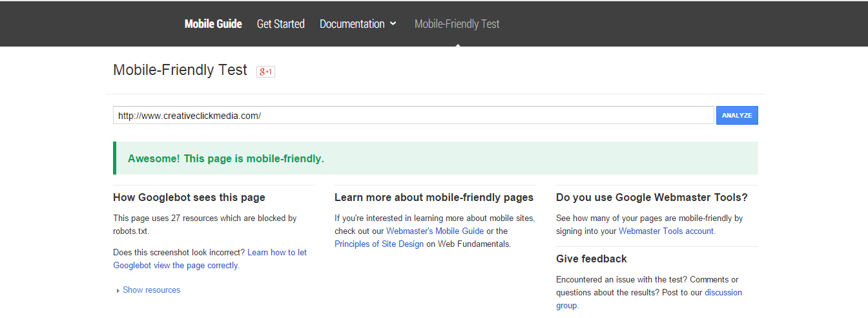Click the ANALYZE button

737,115
